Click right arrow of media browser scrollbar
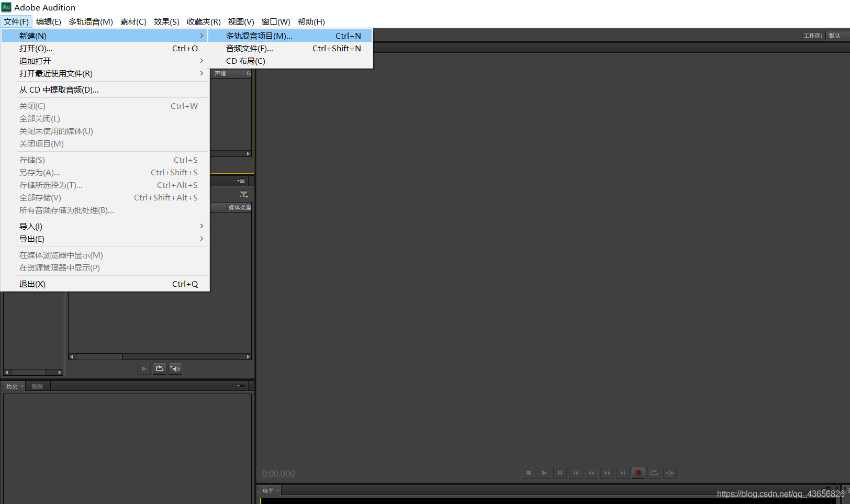 [x=248, y=356]
